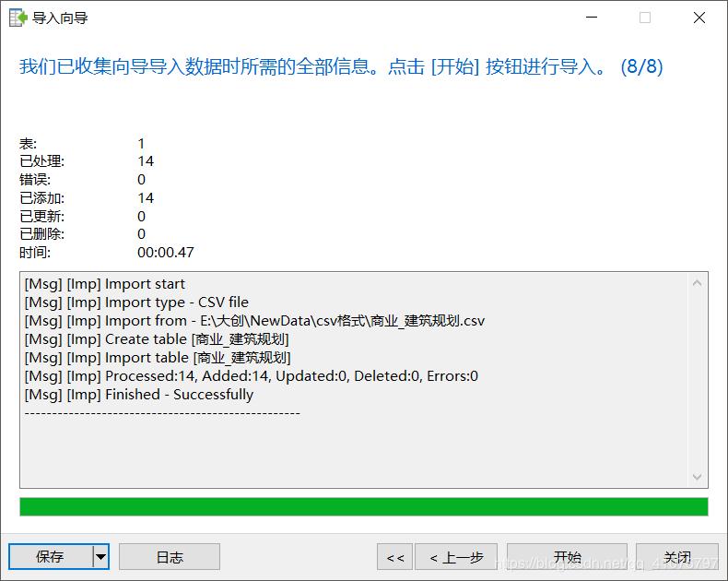Click the elapsed time value 00:00.47
Viewport: 728px width, 581px height.
(166, 253)
